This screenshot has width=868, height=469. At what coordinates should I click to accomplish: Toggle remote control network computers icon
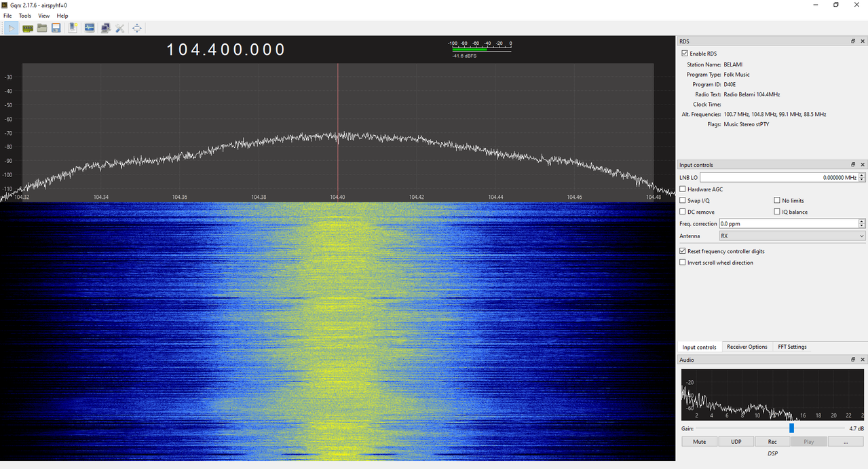click(105, 28)
